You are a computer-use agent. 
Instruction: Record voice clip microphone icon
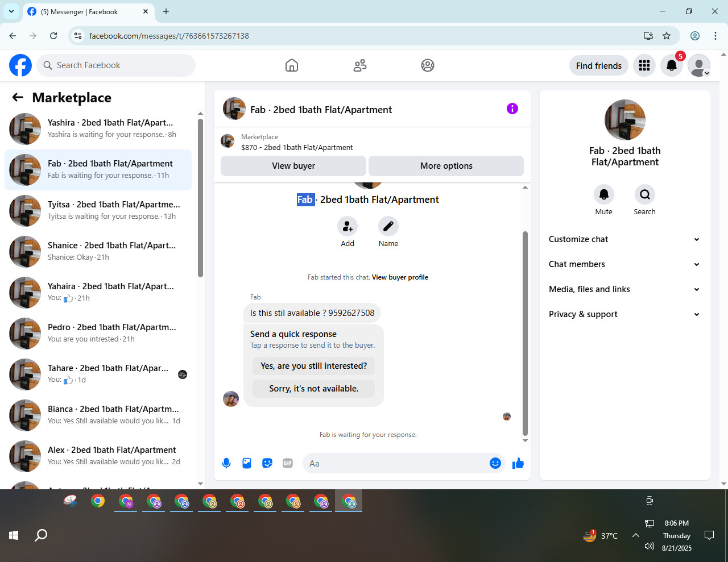[226, 463]
